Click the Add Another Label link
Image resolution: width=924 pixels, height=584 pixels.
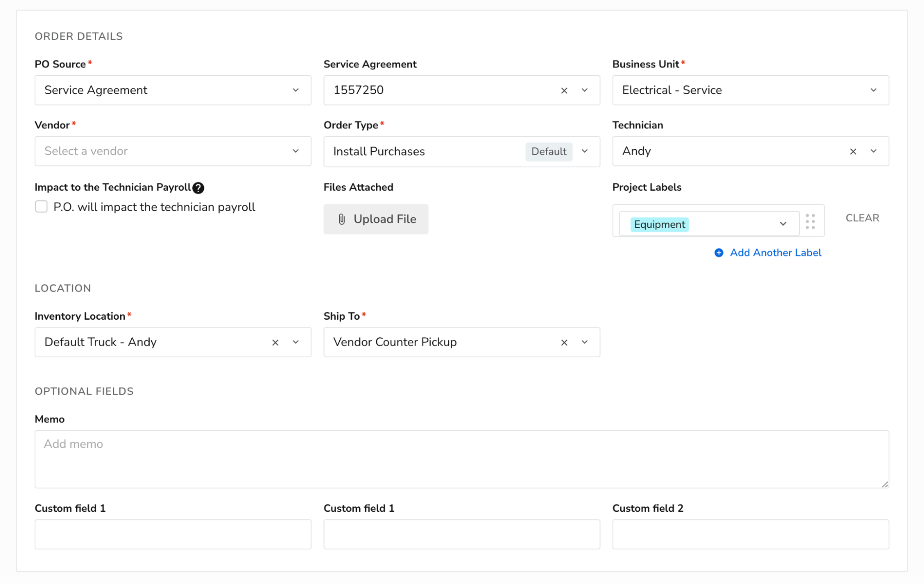pyautogui.click(x=775, y=253)
